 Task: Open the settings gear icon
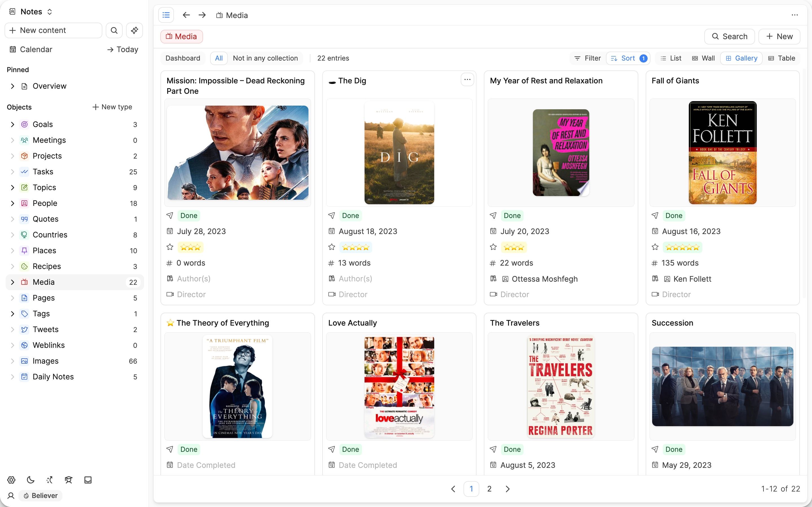coord(11,479)
